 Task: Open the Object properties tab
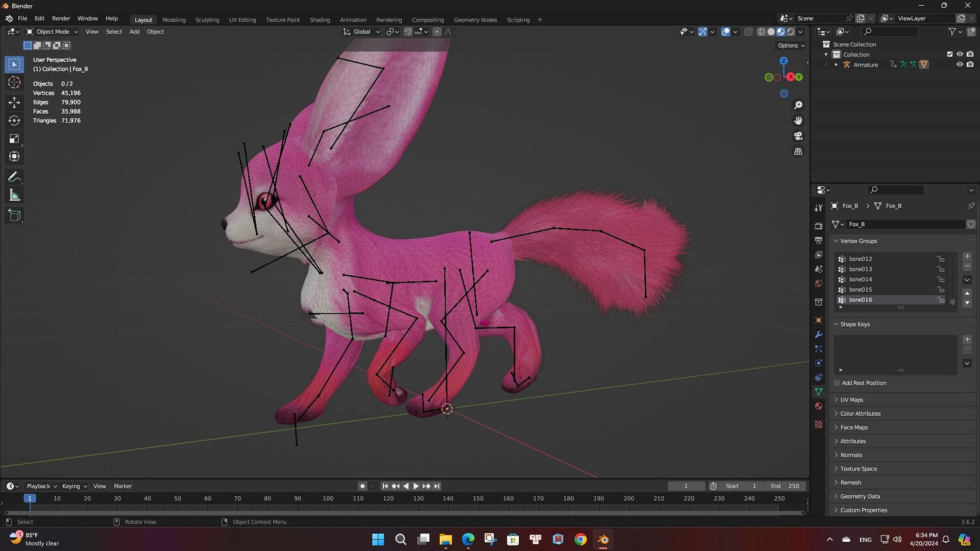tap(819, 320)
